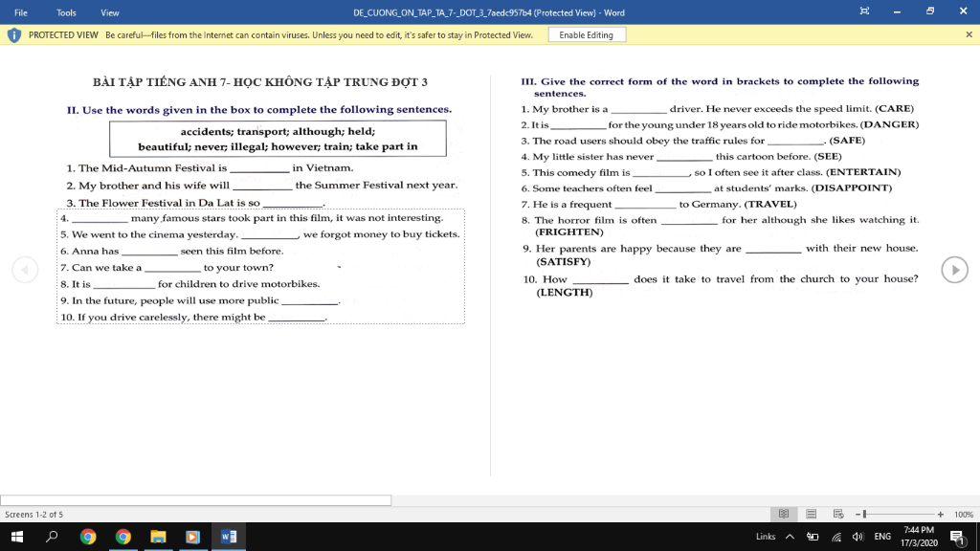Screen dimensions: 980x551
Task: Open first Chrome taskbar icon
Action: click(88, 537)
